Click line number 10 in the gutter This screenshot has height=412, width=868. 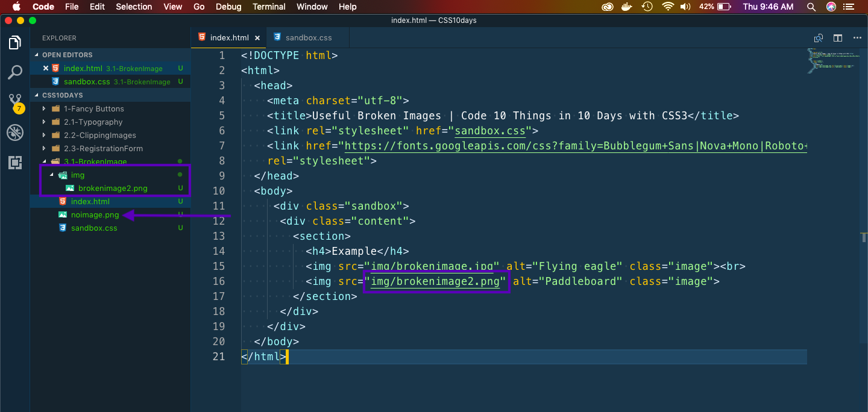(x=218, y=191)
